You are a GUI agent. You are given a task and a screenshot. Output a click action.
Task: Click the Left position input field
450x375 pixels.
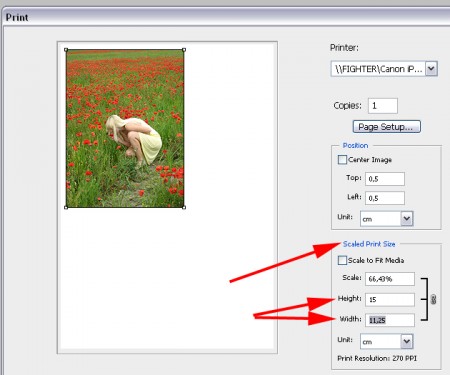point(385,198)
